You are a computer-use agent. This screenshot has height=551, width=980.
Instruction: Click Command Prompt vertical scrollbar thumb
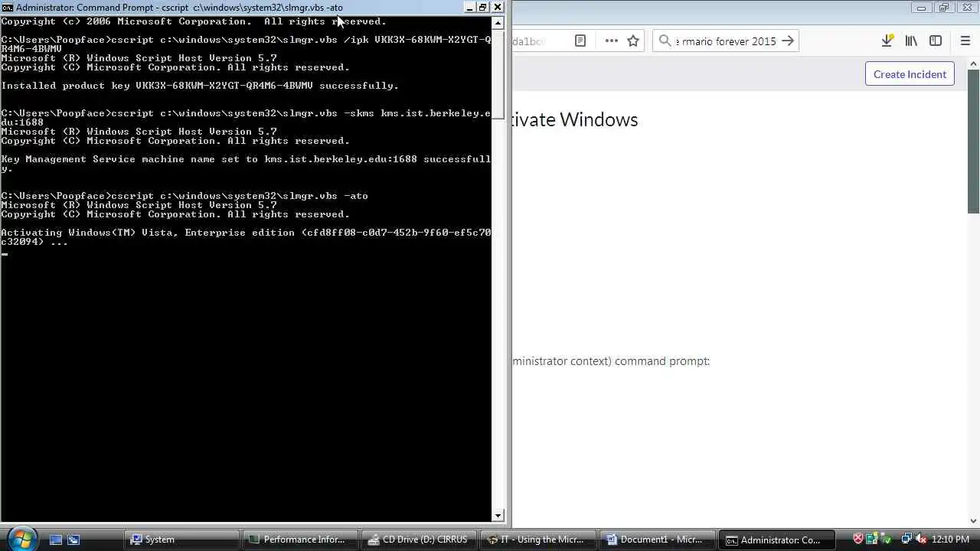(498, 73)
